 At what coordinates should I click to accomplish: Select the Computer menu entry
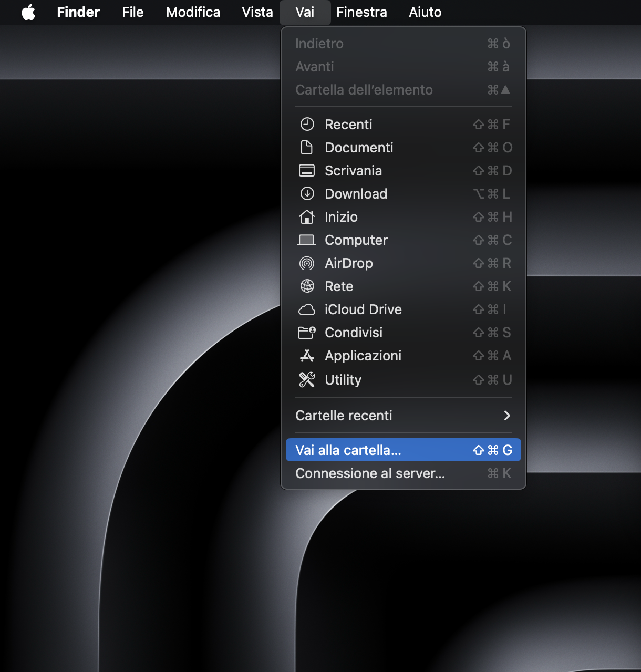(356, 240)
